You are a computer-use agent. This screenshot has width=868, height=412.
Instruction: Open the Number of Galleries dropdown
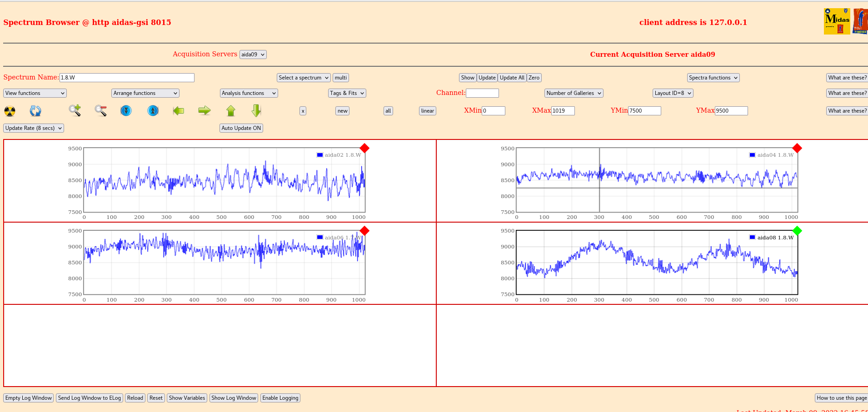(574, 93)
